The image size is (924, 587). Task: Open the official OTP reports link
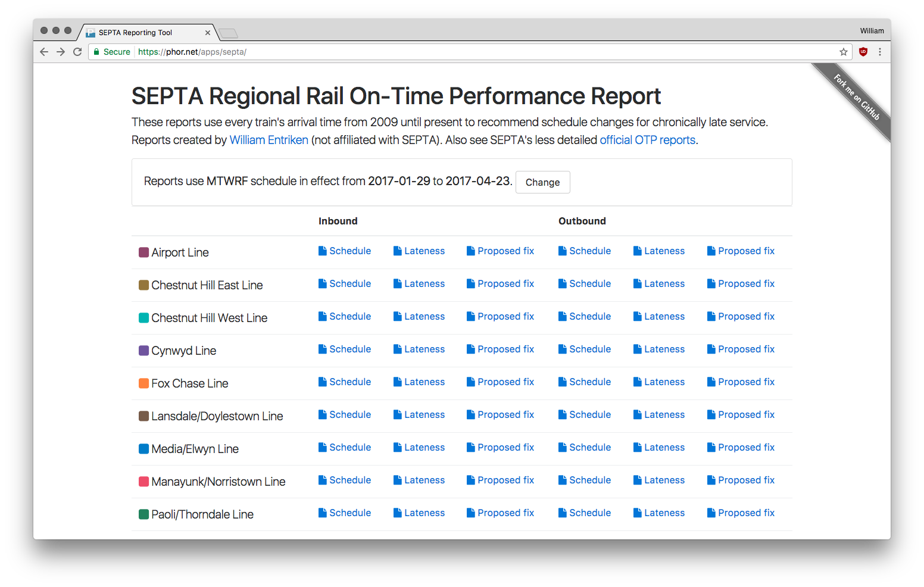pyautogui.click(x=648, y=140)
